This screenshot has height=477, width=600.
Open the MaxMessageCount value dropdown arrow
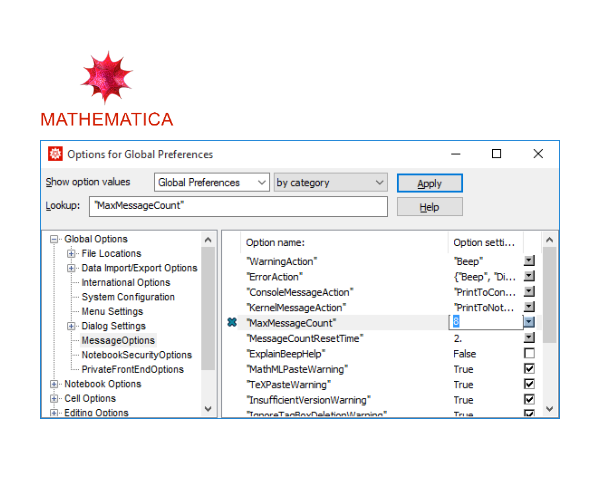[529, 322]
